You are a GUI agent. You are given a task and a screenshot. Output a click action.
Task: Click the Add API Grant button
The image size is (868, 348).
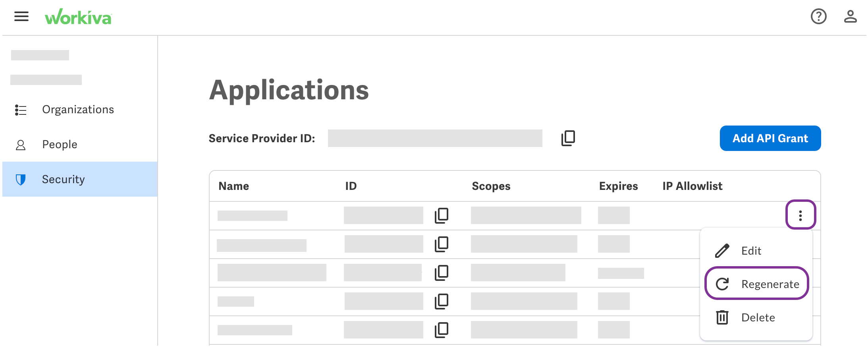click(x=770, y=138)
